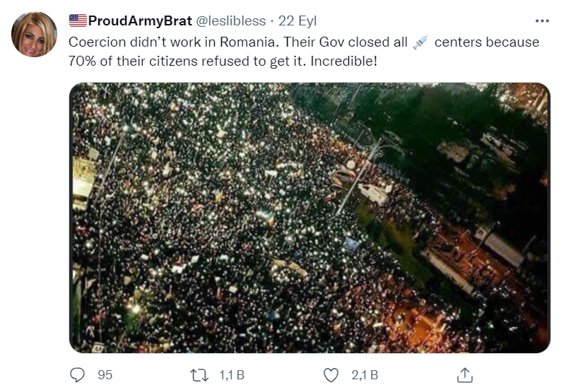
Task: Click the reply speech bubble icon
Action: click(x=78, y=374)
